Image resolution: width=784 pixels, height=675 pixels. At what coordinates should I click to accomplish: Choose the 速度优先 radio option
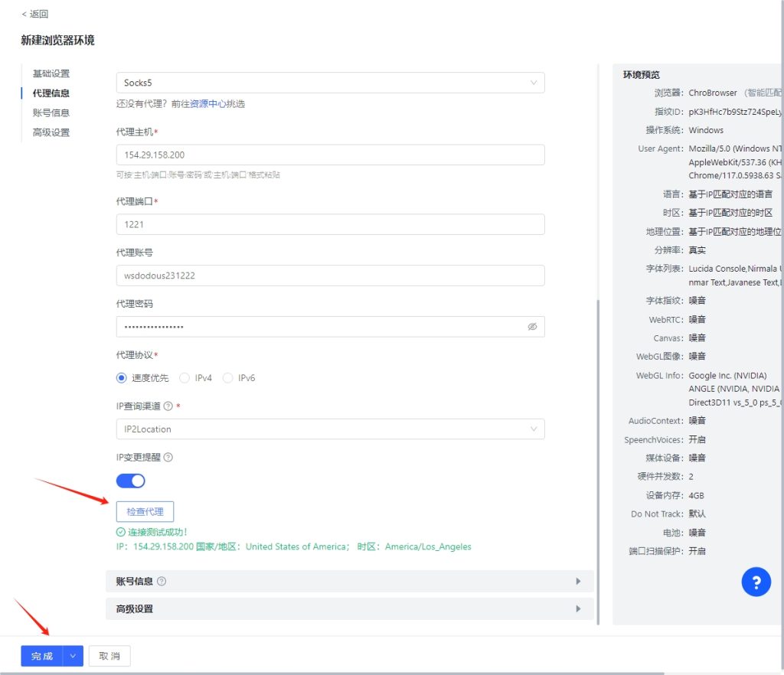point(122,378)
